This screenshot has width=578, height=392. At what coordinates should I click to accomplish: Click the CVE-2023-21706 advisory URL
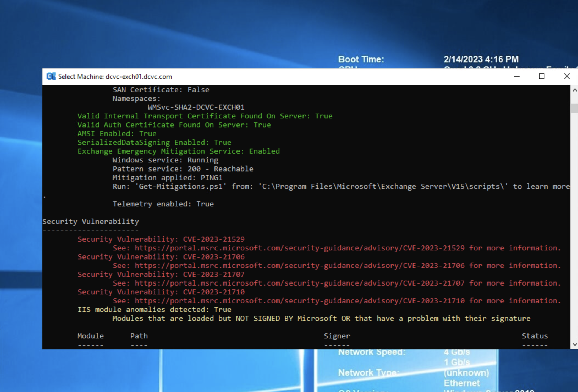coord(299,266)
